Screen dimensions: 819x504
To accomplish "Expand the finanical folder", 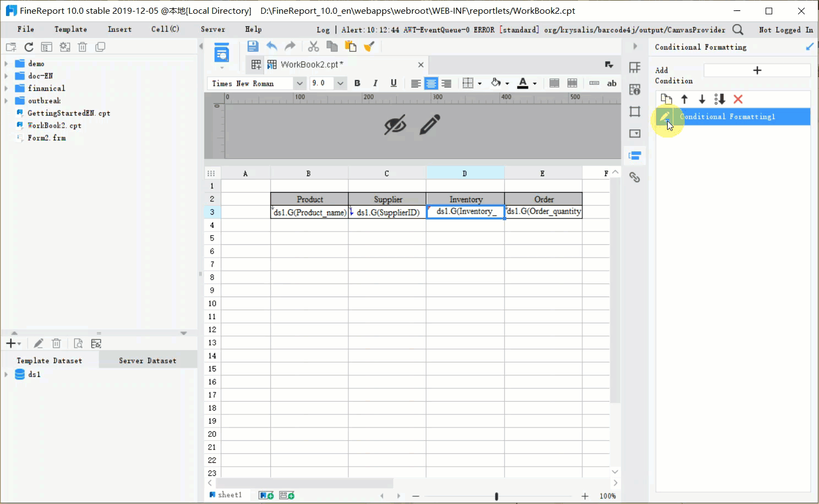I will 6,88.
